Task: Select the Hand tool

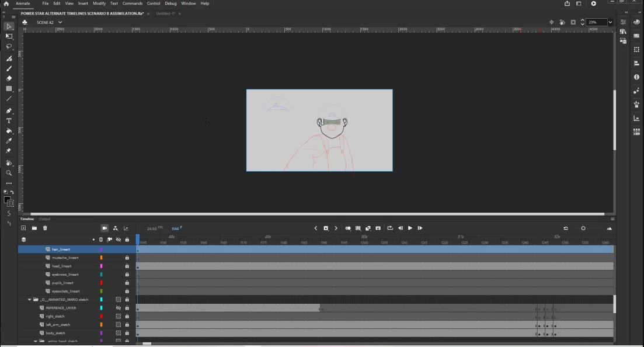Action: point(9,163)
